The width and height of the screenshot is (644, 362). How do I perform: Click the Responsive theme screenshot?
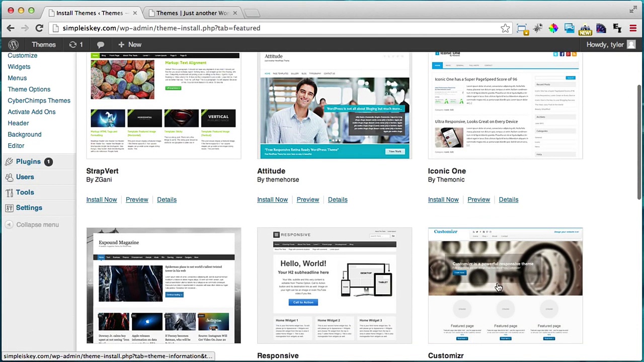pyautogui.click(x=335, y=286)
